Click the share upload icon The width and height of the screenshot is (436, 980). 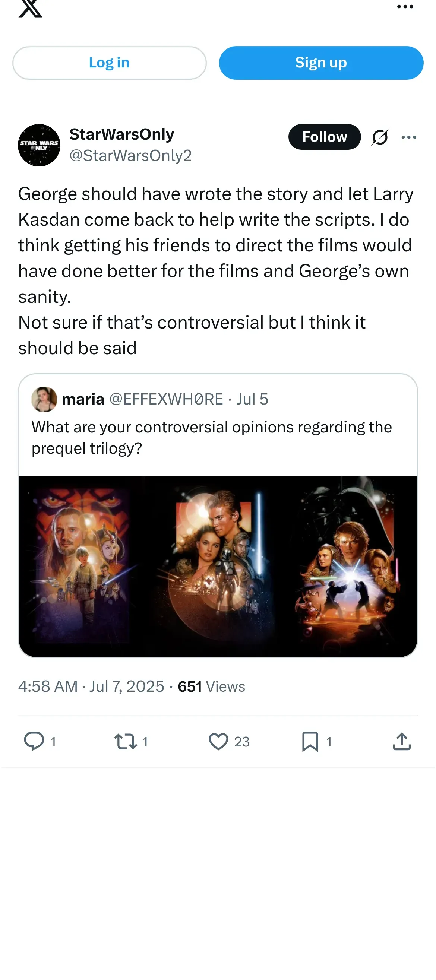(x=402, y=741)
